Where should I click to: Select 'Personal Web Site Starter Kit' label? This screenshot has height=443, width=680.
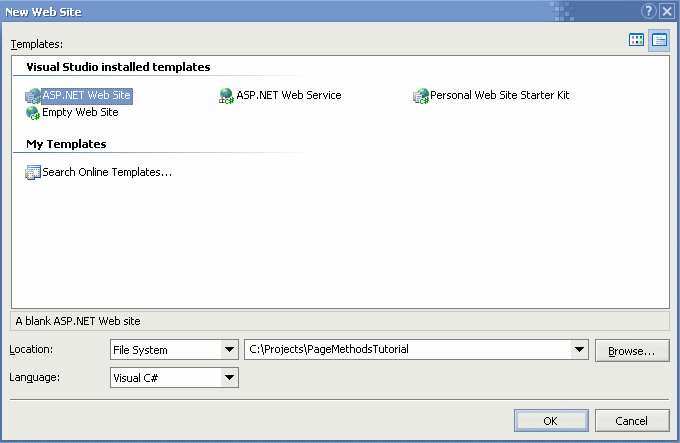click(x=500, y=95)
